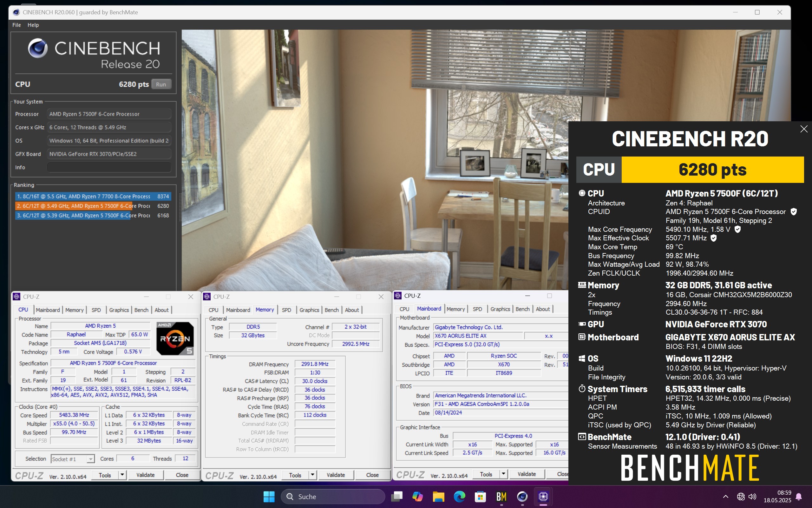Select ranking entry 5.39 GHz Ryzen 5 7500F
812x508 pixels.
tap(93, 215)
